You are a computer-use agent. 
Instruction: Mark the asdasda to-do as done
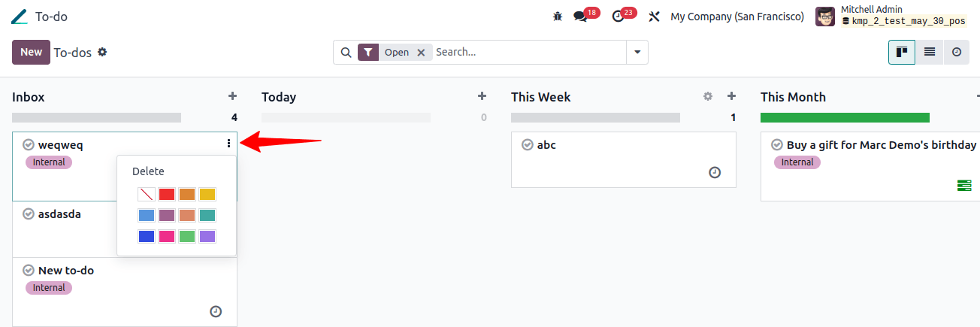29,214
